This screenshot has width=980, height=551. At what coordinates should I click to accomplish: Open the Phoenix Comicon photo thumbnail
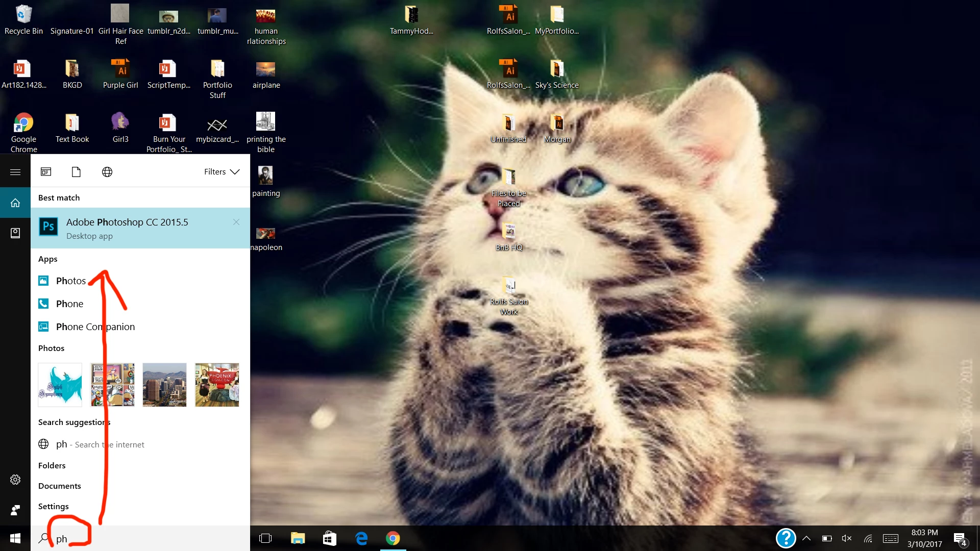(x=217, y=385)
